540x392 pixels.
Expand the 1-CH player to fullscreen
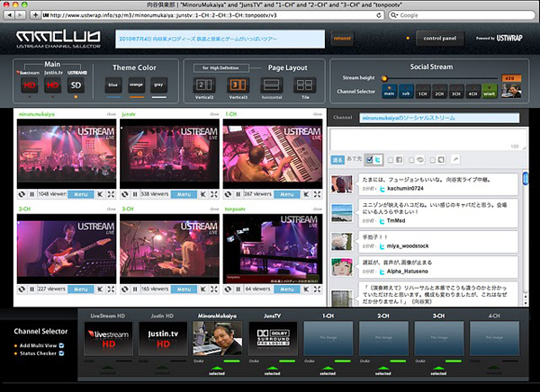[x=315, y=193]
